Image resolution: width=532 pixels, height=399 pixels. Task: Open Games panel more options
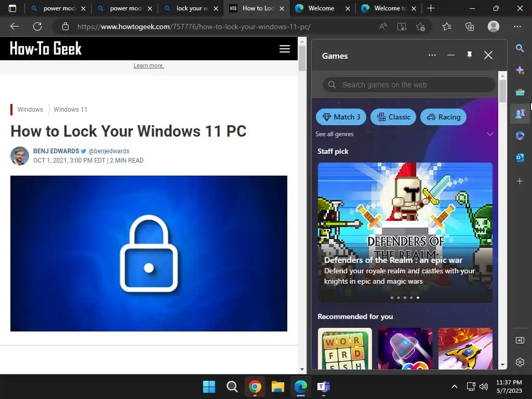click(432, 55)
